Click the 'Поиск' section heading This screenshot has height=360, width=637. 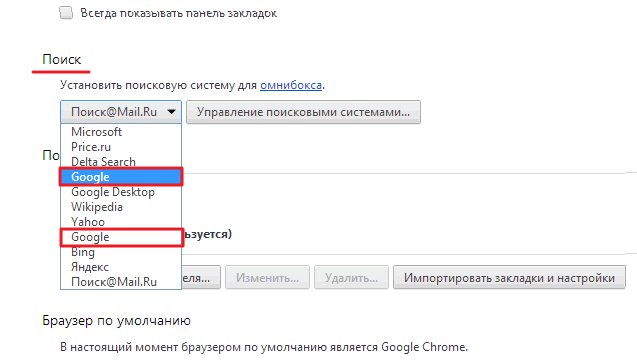pos(62,60)
